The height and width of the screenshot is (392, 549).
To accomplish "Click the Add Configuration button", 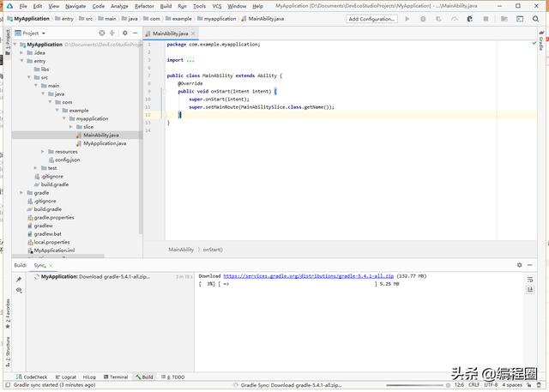I will click(x=371, y=19).
